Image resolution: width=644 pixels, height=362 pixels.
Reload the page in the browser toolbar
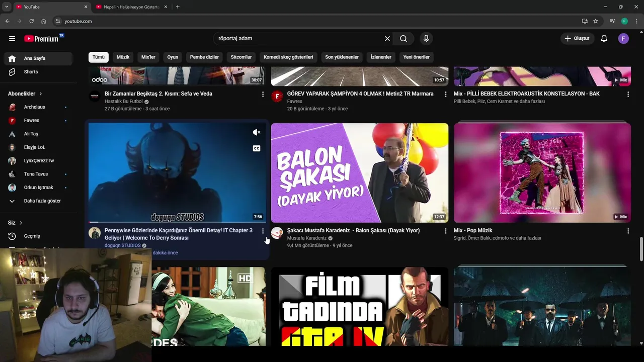point(31,21)
